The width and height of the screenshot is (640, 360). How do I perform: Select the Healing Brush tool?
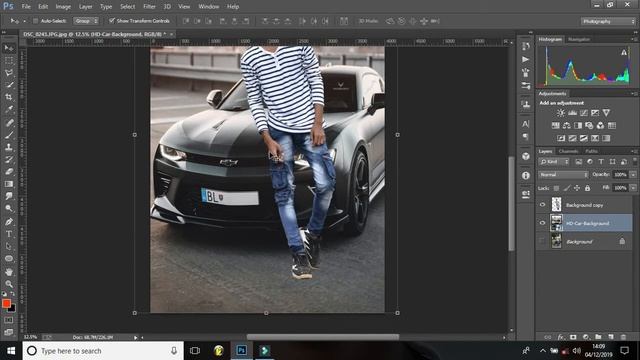9,122
